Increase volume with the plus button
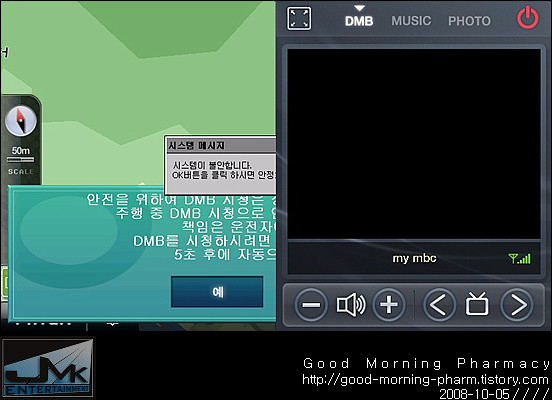 click(389, 305)
